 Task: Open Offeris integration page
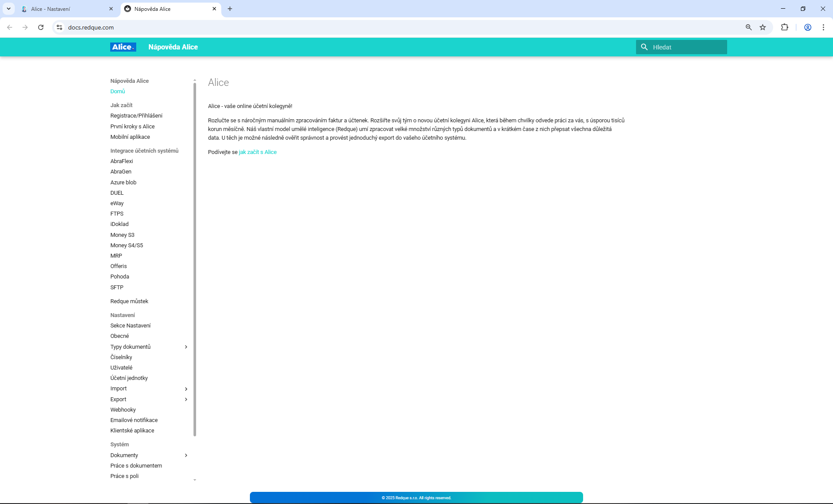click(118, 266)
